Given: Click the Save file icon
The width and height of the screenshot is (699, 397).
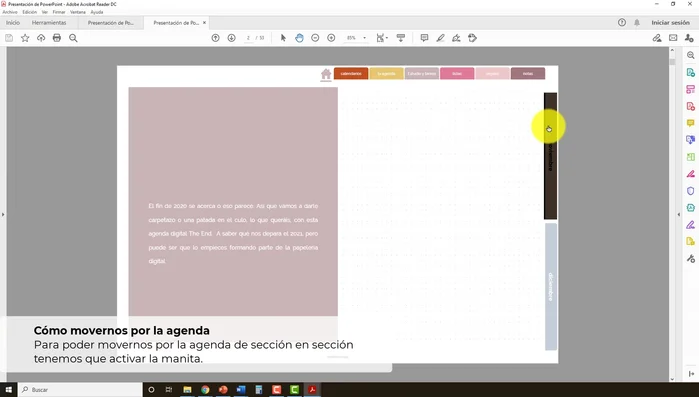Looking at the screenshot, I should coord(9,38).
